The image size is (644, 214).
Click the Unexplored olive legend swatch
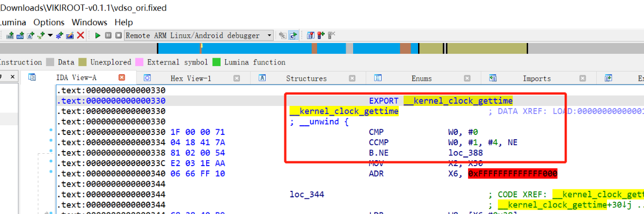pyautogui.click(x=83, y=62)
